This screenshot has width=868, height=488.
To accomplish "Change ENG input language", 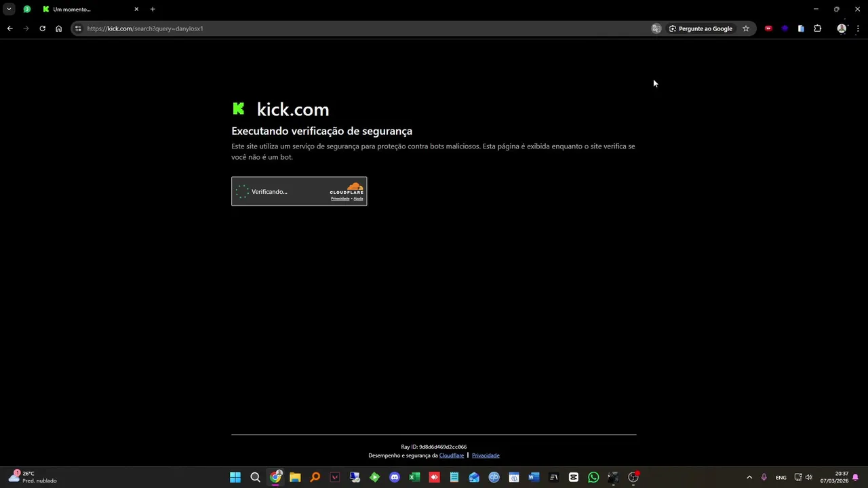I will pos(781,477).
